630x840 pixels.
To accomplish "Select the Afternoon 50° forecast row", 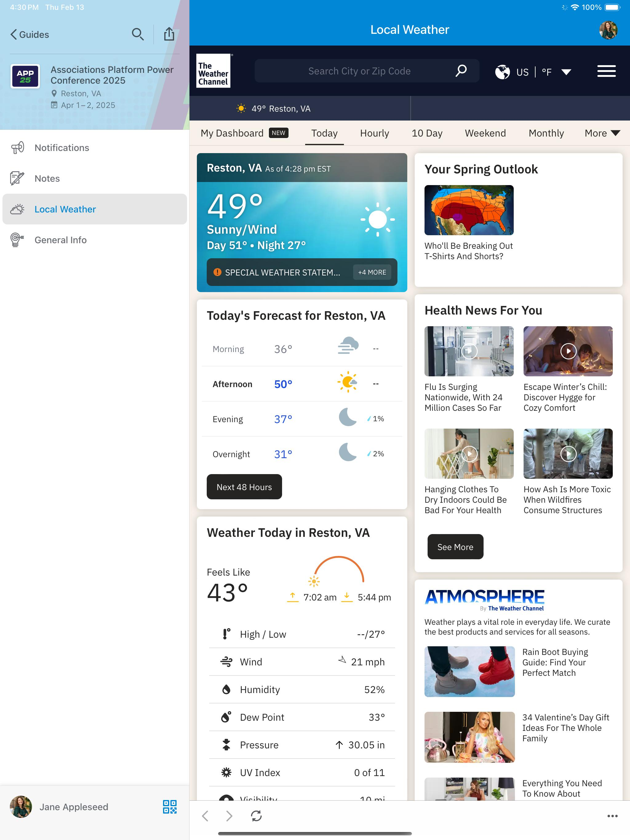I will 302,384.
